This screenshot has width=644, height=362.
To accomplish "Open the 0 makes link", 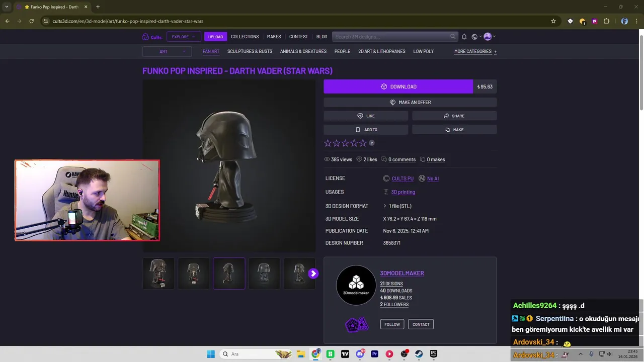I will point(436,159).
